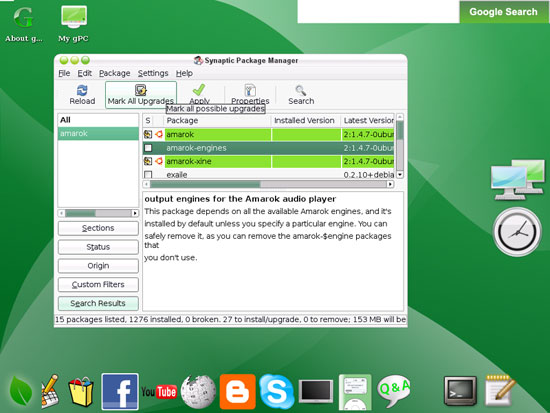Open the Properties toolbar icon
The height and width of the screenshot is (413, 550).
point(250,90)
